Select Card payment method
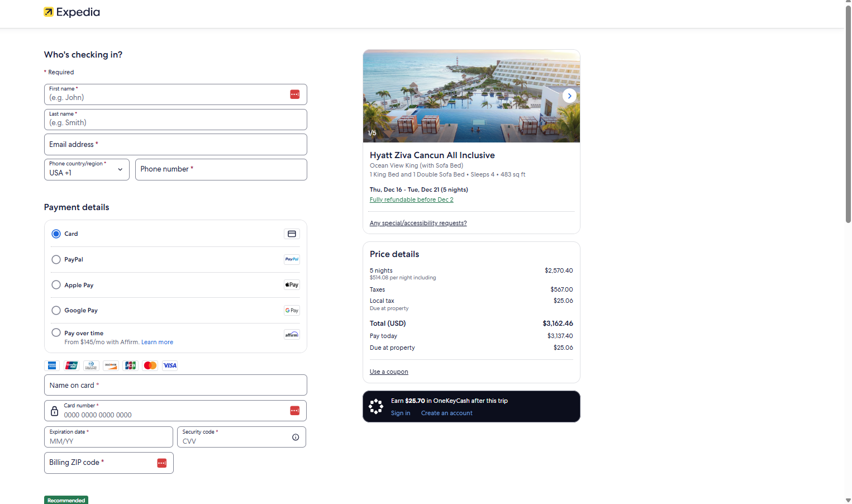Image resolution: width=852 pixels, height=504 pixels. click(x=56, y=234)
